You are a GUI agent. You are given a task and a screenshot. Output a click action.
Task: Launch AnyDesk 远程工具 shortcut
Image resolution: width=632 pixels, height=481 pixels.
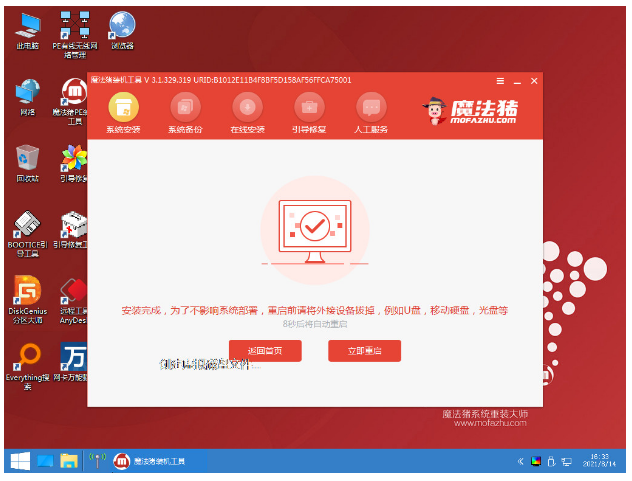[73, 301]
